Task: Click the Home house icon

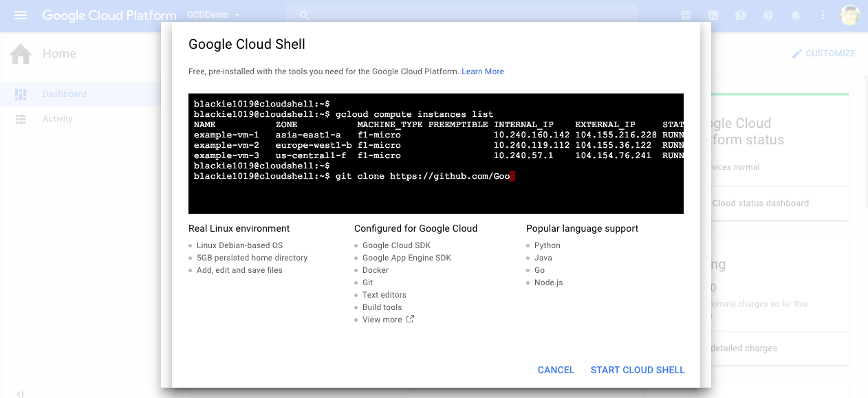Action: 21,54
